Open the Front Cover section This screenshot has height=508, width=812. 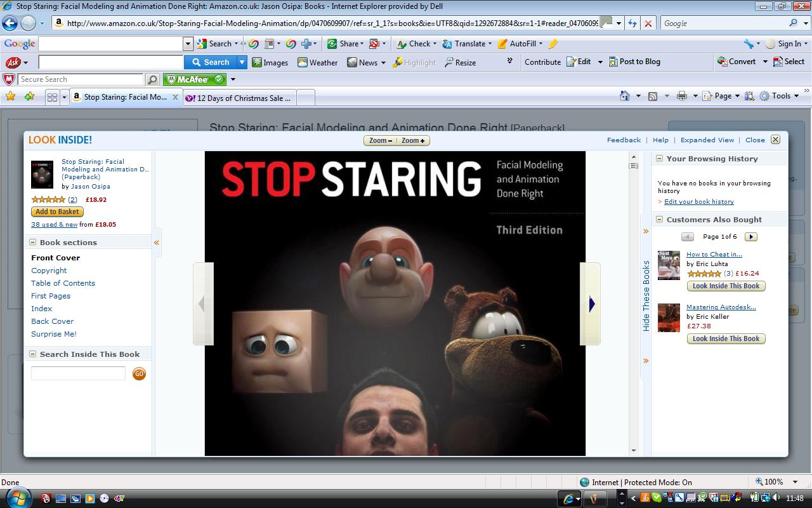coord(56,258)
